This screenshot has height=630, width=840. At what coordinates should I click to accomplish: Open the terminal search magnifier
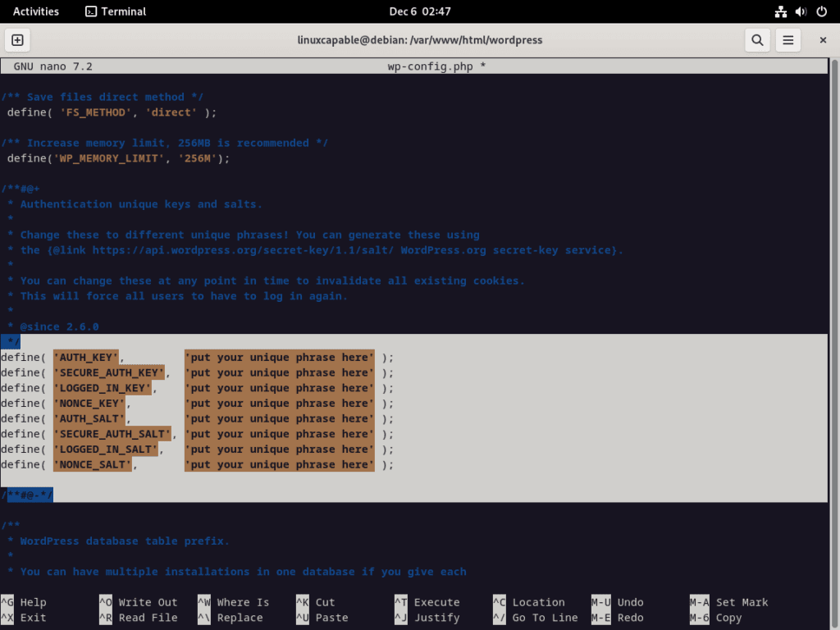click(x=757, y=39)
